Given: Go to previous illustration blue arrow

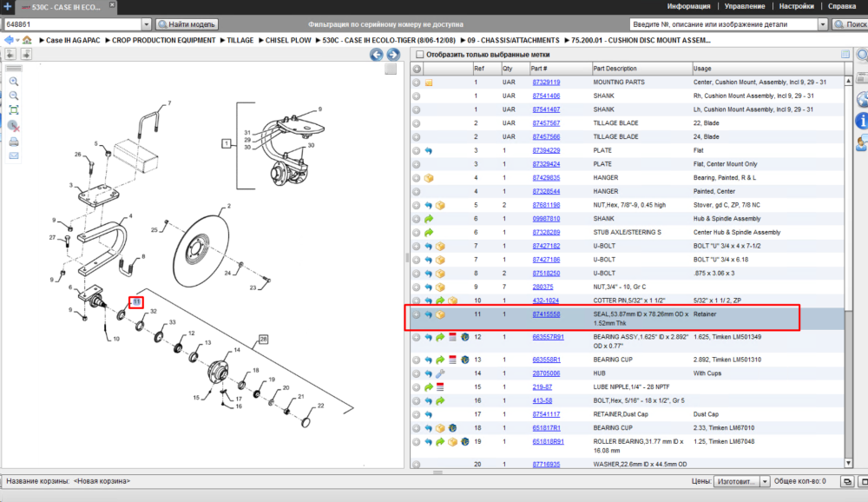Looking at the screenshot, I should pyautogui.click(x=377, y=55).
